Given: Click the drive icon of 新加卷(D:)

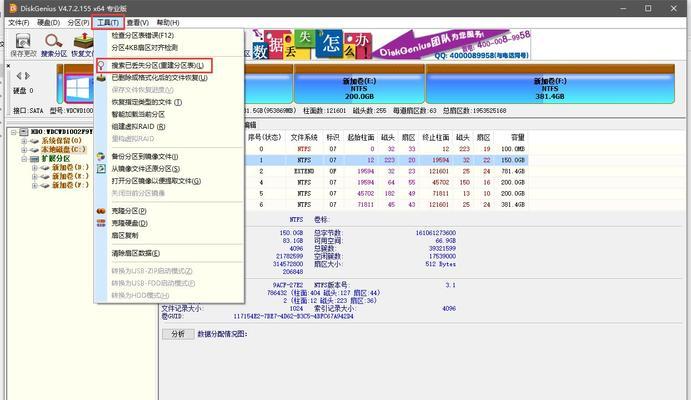Looking at the screenshot, I should point(45,168).
